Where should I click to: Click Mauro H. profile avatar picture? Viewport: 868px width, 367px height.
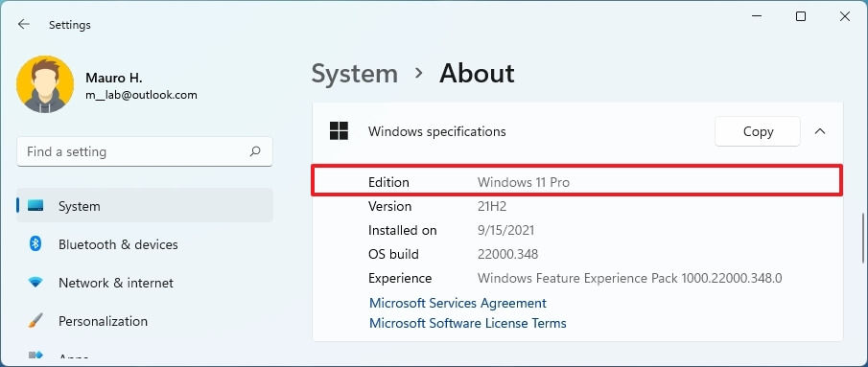[45, 84]
